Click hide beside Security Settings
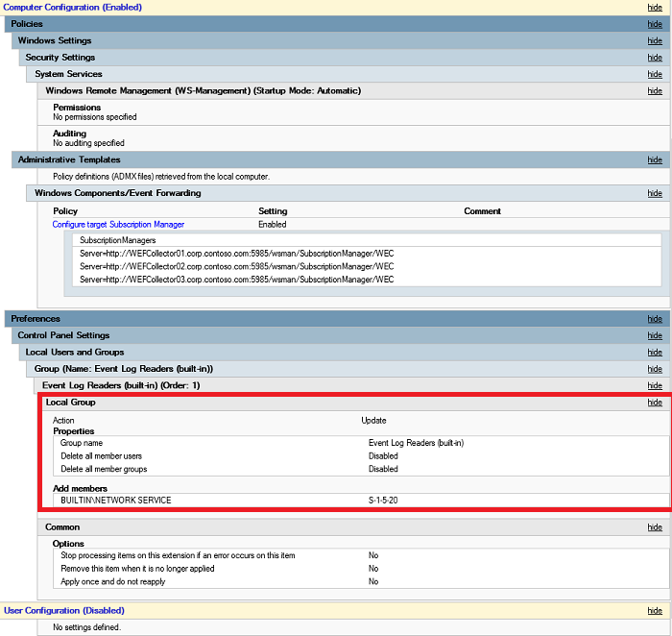This screenshot has width=672, height=636. pos(655,58)
